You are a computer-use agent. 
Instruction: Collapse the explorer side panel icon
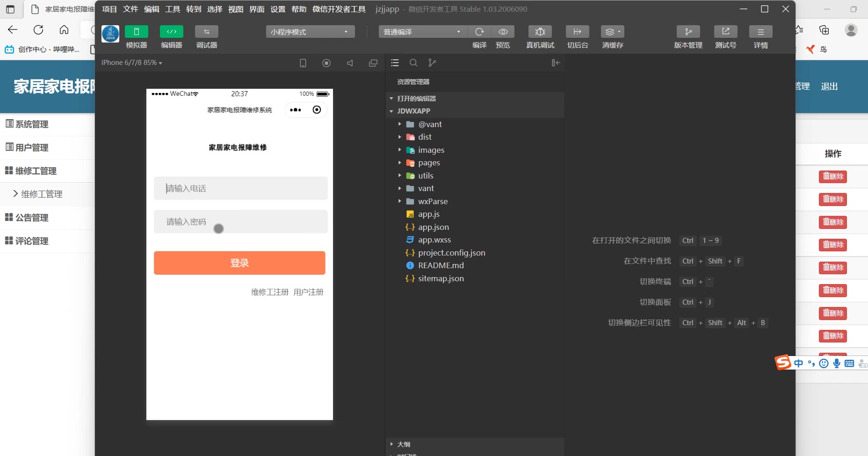coord(556,63)
